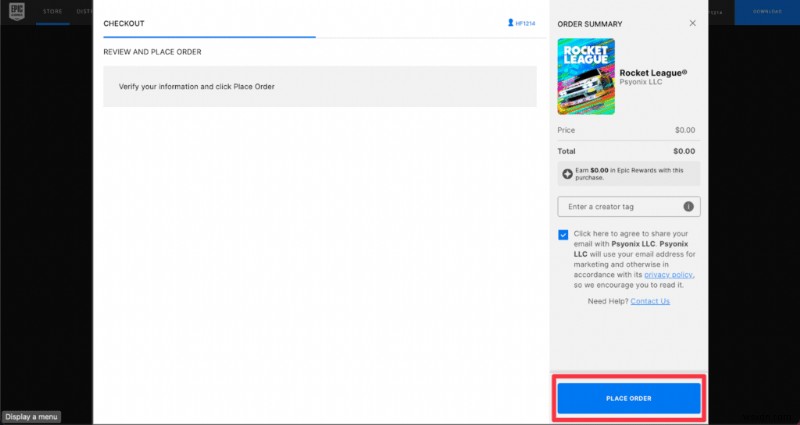Click the Place Order button

629,398
